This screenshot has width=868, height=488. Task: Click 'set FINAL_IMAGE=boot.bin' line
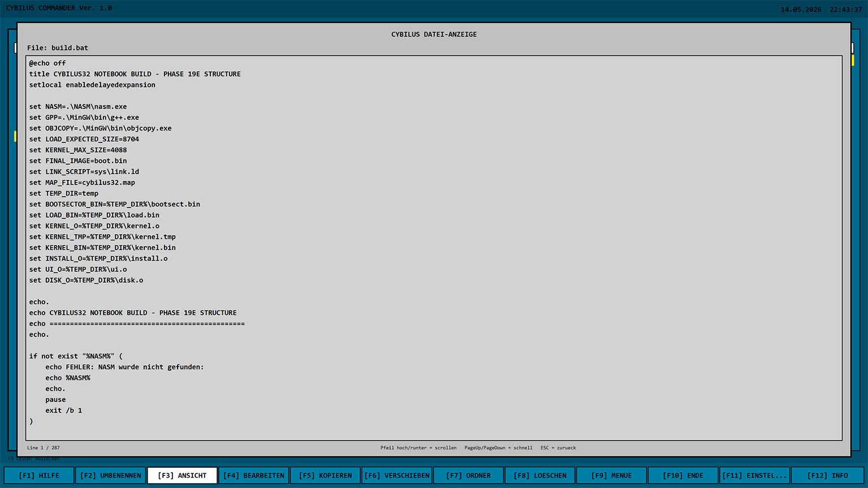click(x=78, y=161)
